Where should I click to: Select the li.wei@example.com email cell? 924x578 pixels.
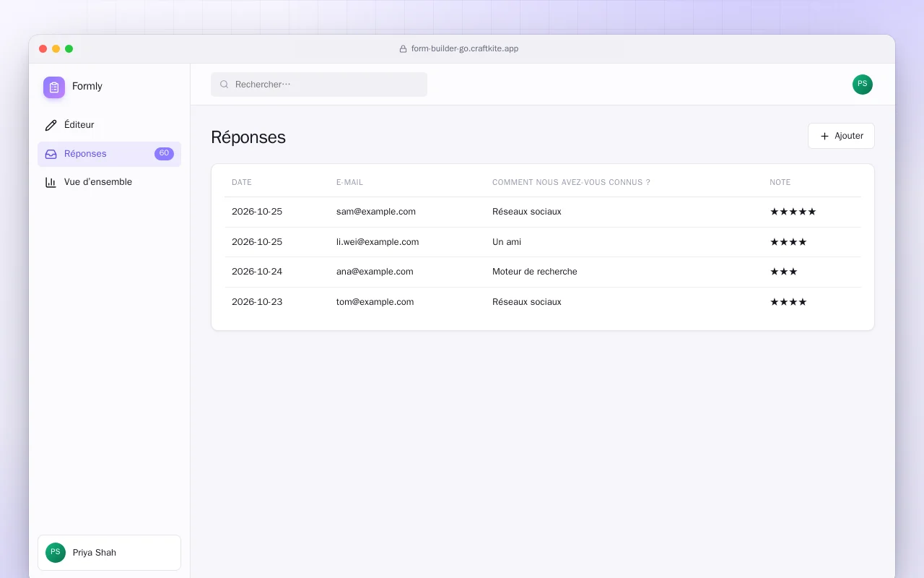click(378, 242)
